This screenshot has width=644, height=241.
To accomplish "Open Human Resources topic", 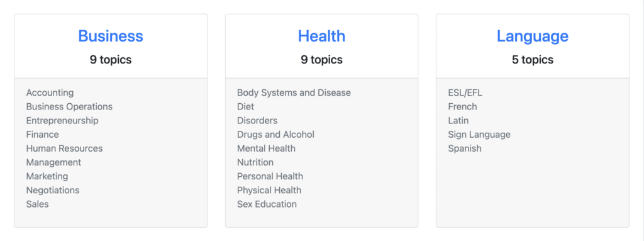I will pos(65,149).
